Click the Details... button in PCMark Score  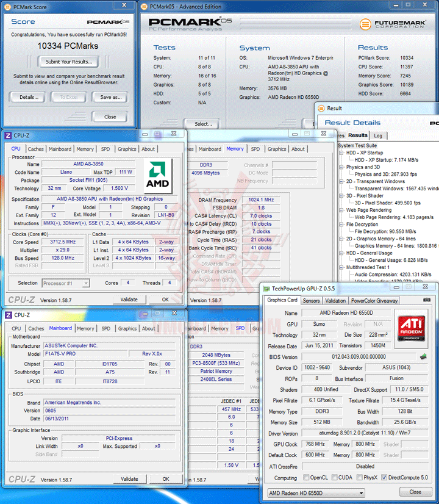[x=28, y=97]
